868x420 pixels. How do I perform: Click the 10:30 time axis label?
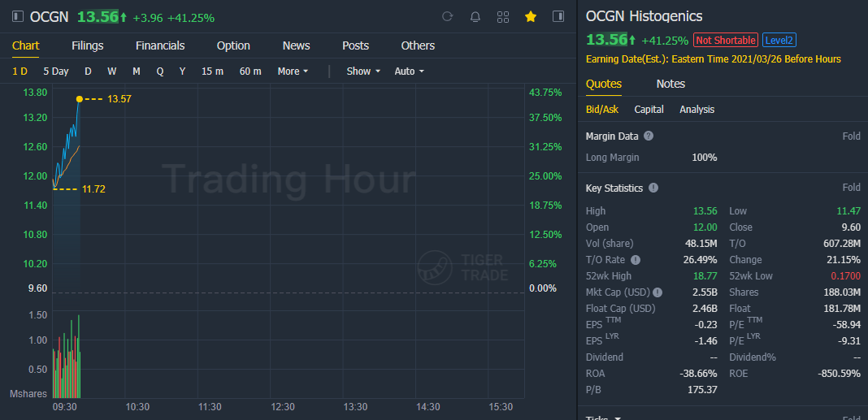click(137, 407)
